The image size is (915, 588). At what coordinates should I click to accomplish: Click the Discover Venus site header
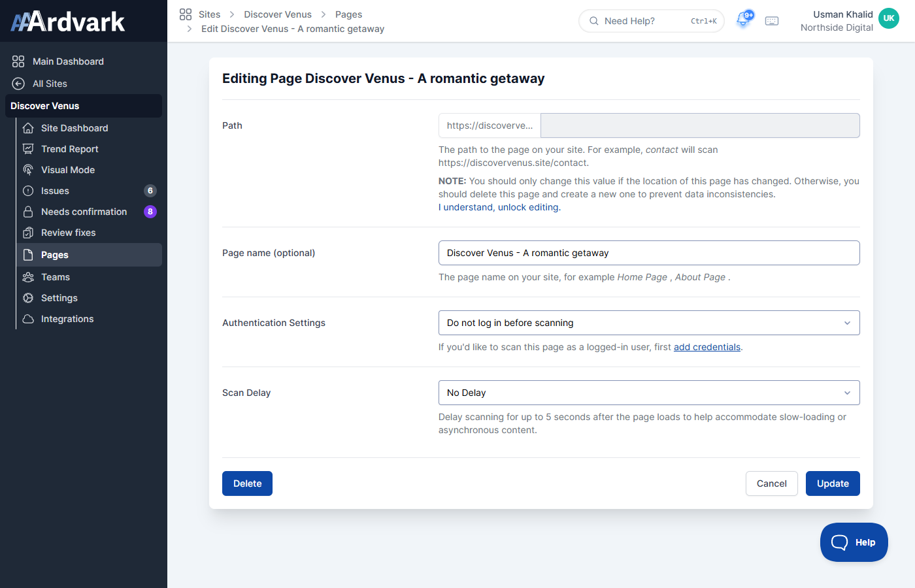84,106
